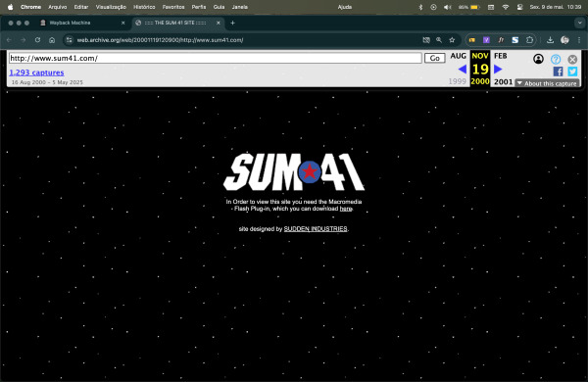The width and height of the screenshot is (588, 382).
Task: Open the Visualização menu
Action: point(111,7)
